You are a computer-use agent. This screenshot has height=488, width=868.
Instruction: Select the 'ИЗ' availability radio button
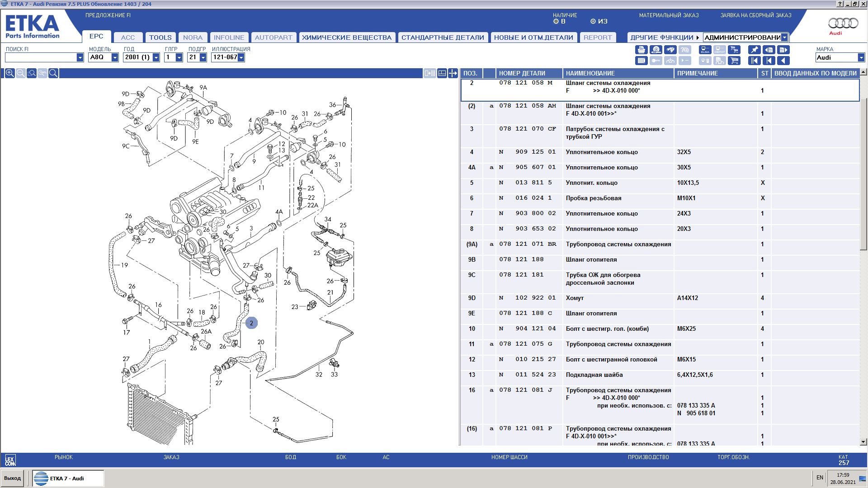(x=593, y=21)
